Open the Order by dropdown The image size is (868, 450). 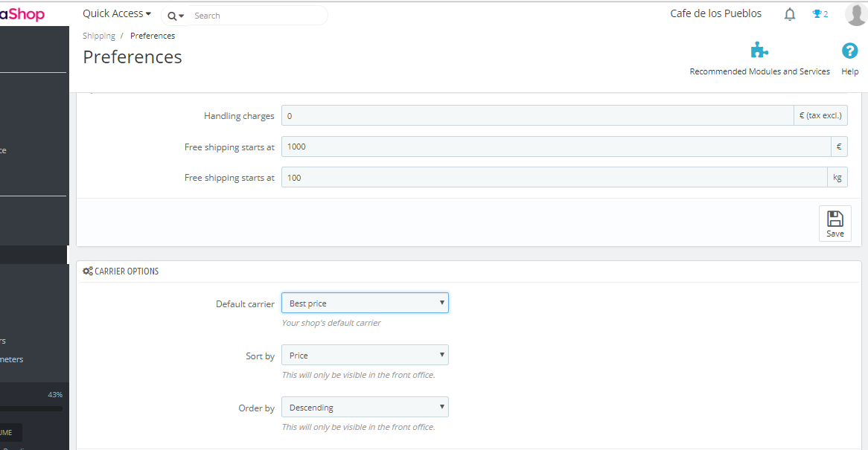[365, 408]
